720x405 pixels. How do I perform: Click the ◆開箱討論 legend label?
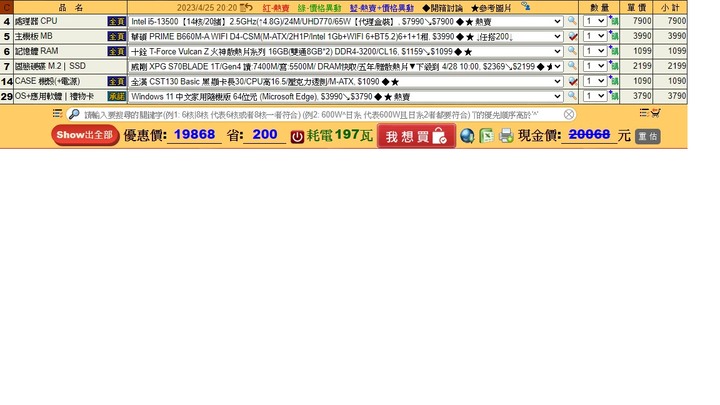[x=442, y=8]
